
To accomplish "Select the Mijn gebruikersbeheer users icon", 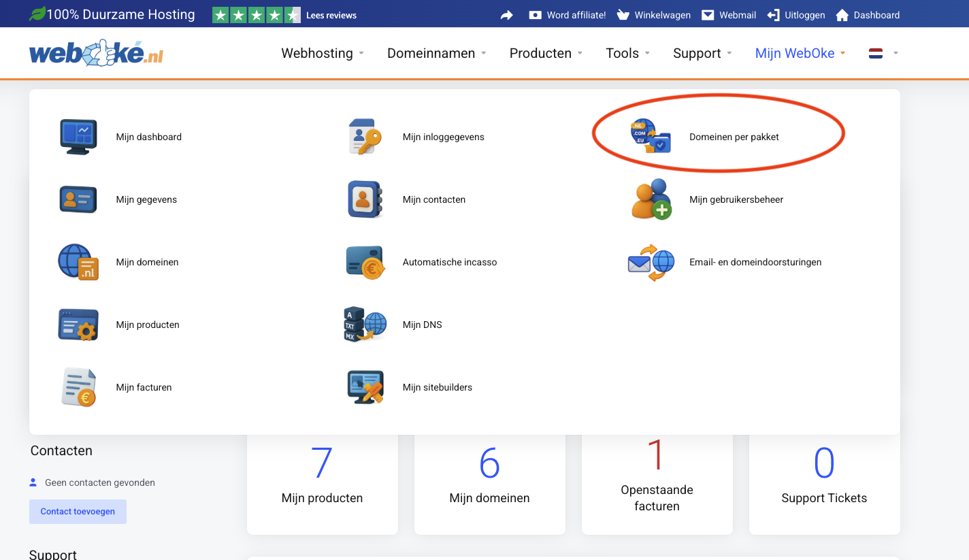I will click(x=651, y=199).
